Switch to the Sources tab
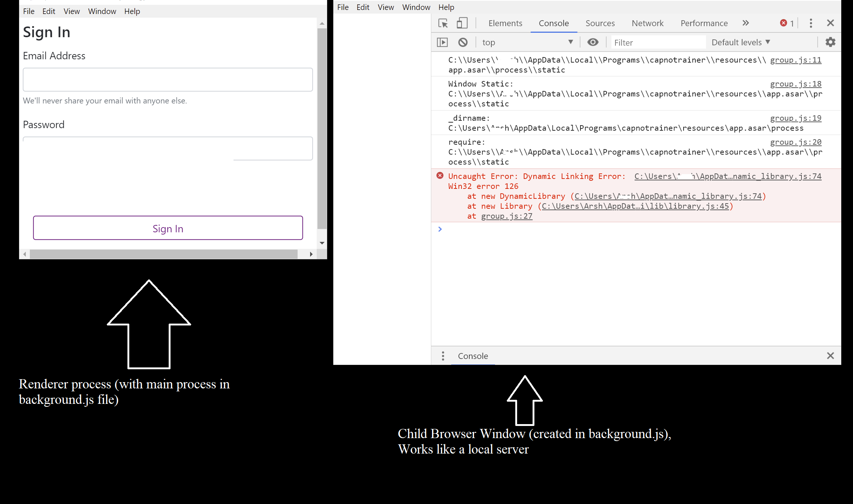This screenshot has height=504, width=853. (600, 23)
